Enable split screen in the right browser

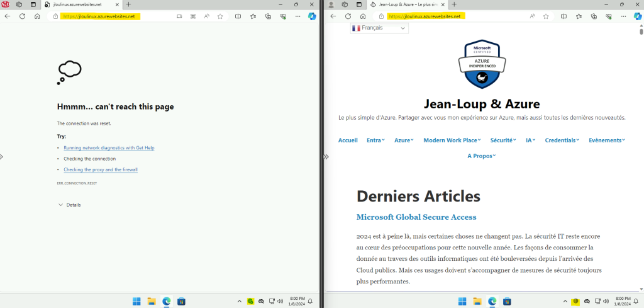click(x=563, y=16)
